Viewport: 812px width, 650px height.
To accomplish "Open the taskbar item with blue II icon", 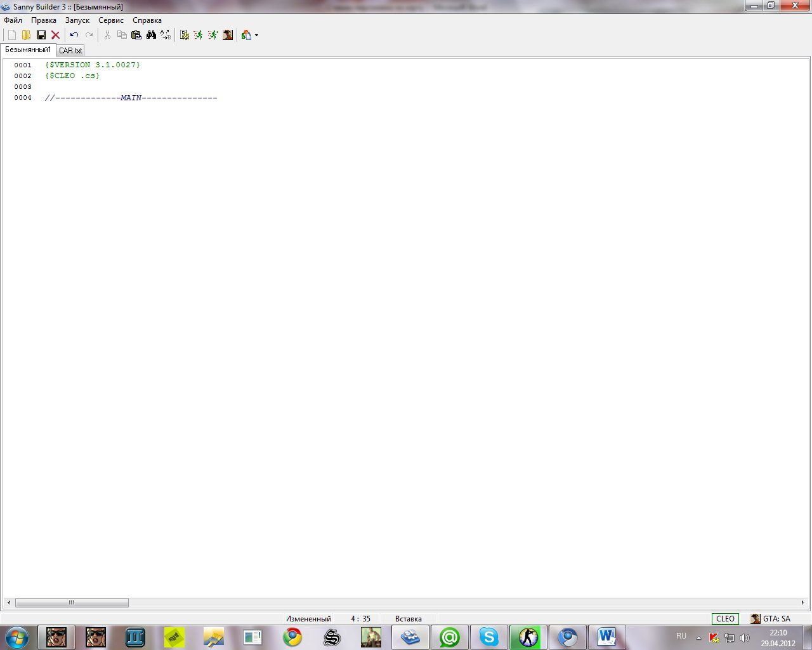I will 135,637.
